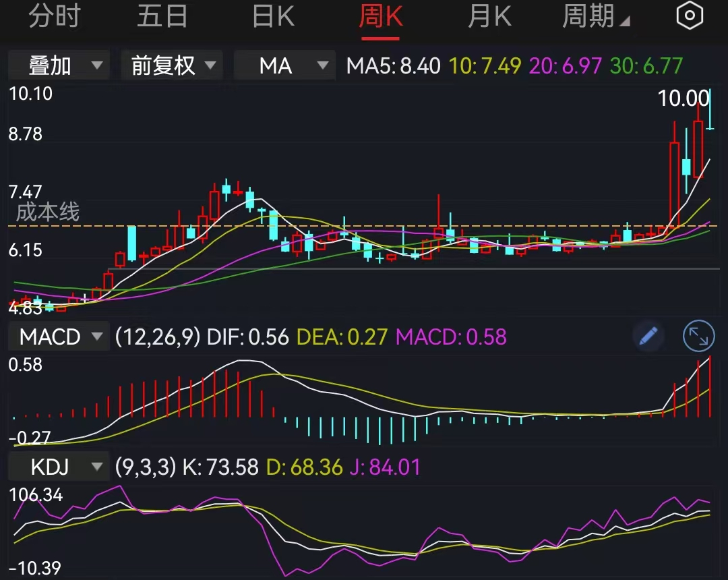Open the 前复权 price adjustment dropdown

coord(171,65)
